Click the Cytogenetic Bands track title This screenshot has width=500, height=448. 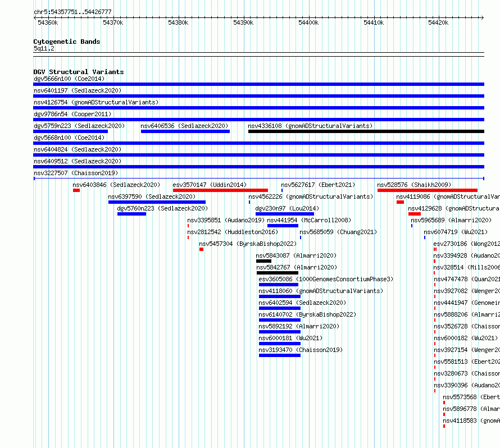[x=67, y=42]
